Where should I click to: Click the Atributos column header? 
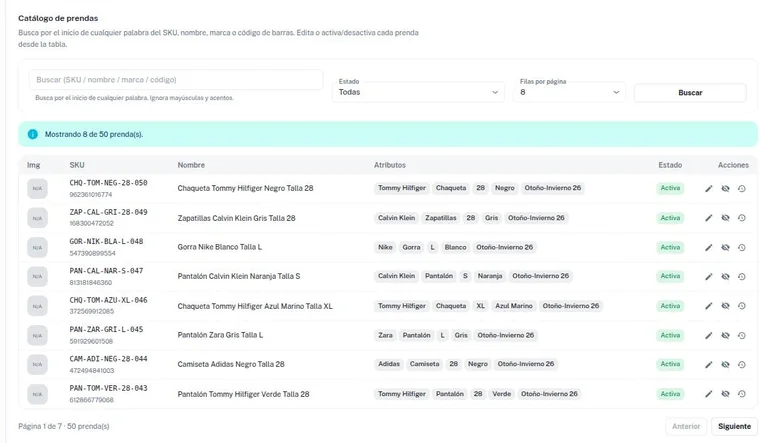pyautogui.click(x=390, y=165)
